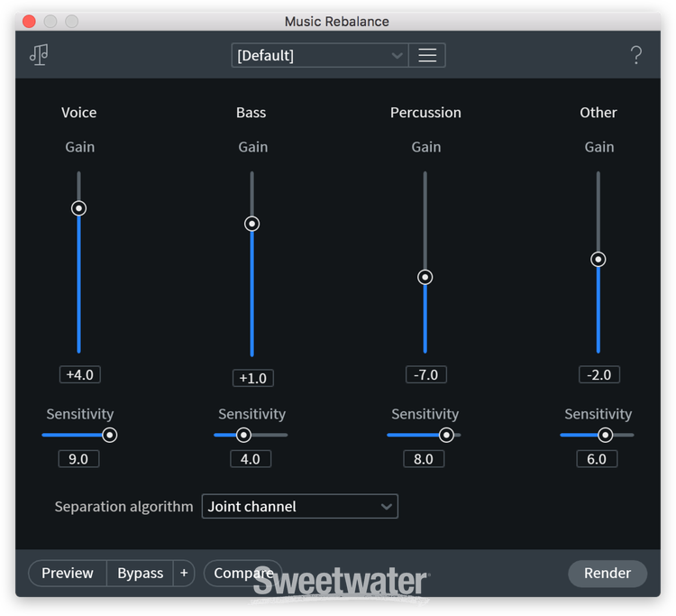
Task: Click the Percussion gain value field -7.0
Action: [x=425, y=374]
